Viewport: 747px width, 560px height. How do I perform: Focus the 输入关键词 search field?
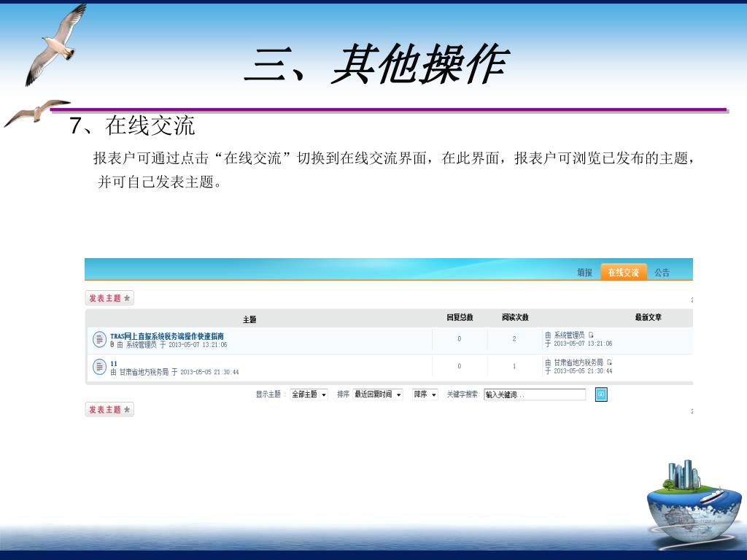click(535, 394)
